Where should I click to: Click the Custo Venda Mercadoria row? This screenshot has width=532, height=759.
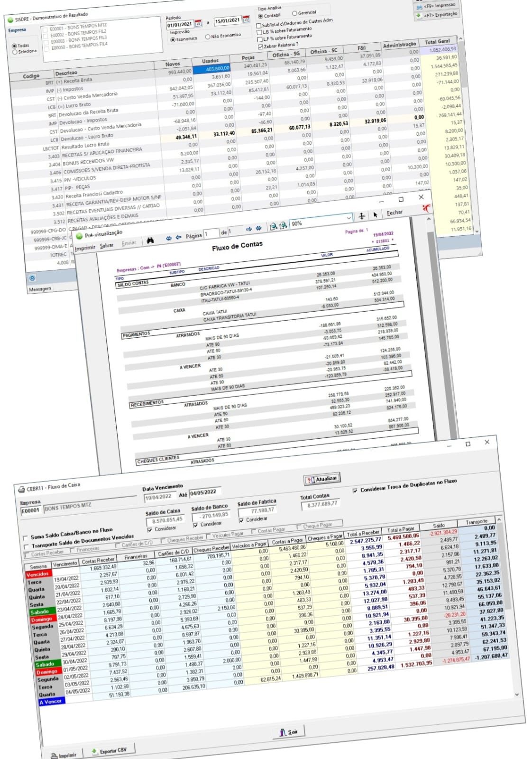[87, 96]
